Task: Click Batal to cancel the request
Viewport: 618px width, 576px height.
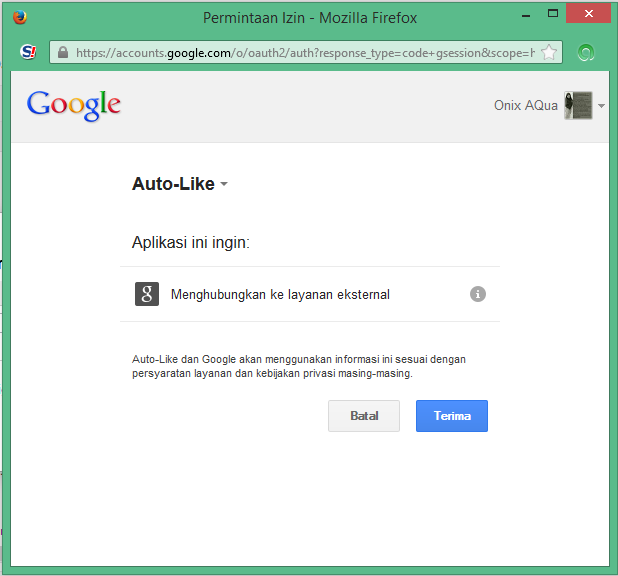Action: coord(364,416)
